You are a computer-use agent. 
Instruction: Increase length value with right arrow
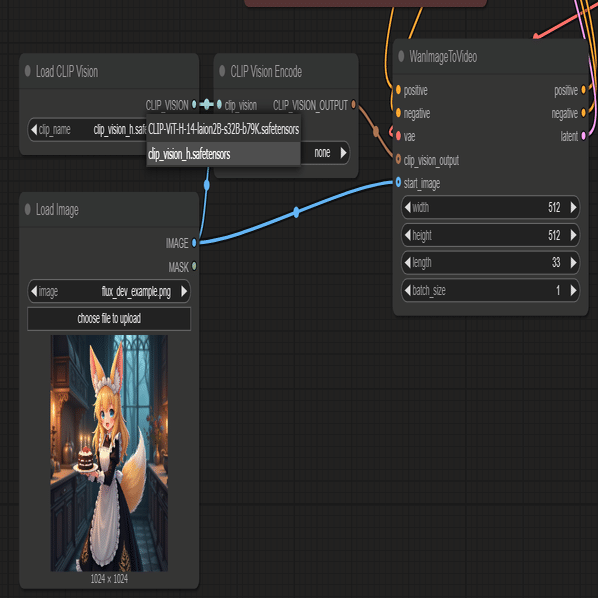click(573, 262)
